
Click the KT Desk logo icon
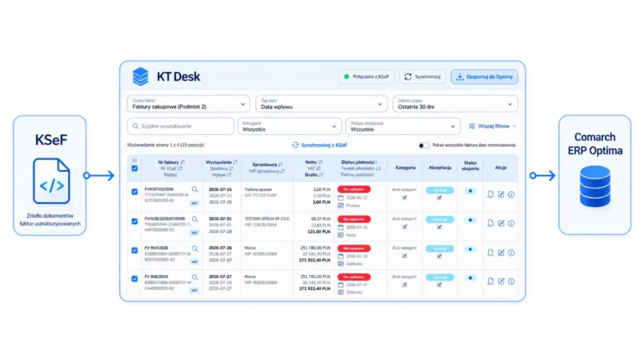pyautogui.click(x=141, y=76)
